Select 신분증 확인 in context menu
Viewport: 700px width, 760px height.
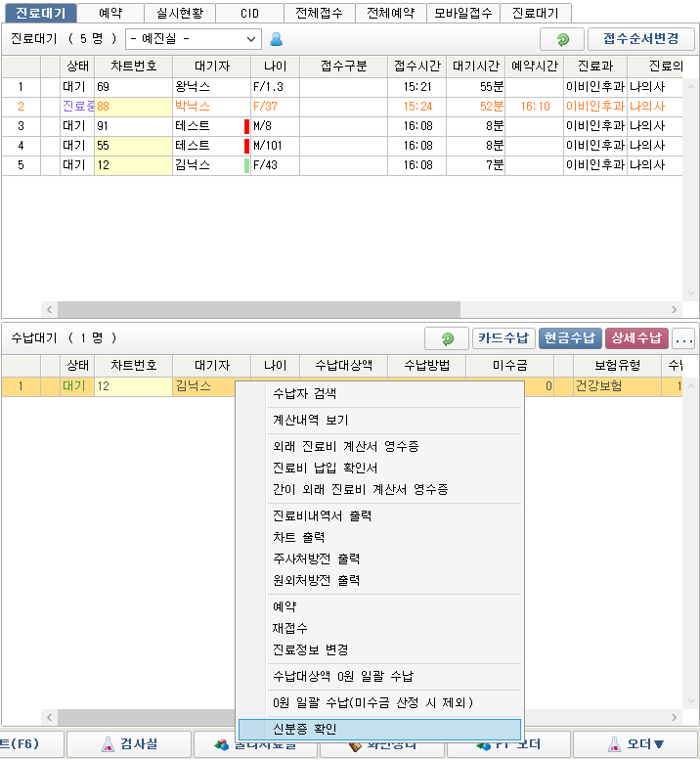379,729
